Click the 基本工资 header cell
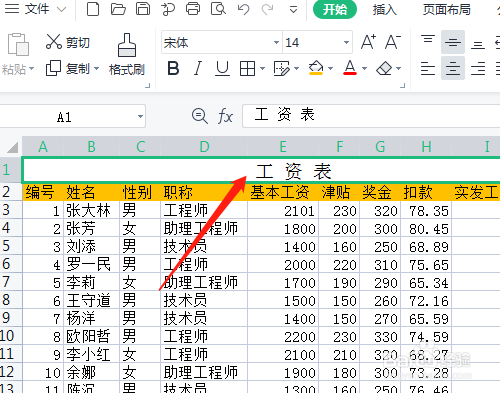This screenshot has height=393, width=500. tap(283, 192)
